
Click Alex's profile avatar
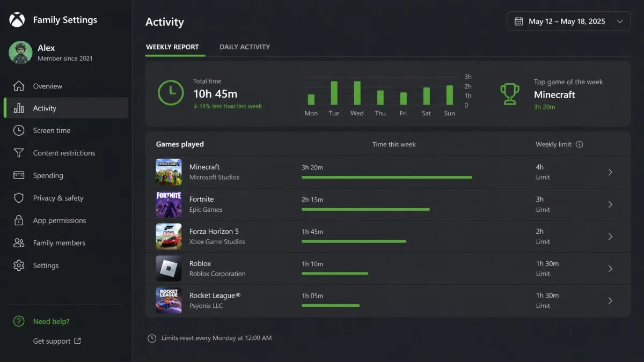20,53
